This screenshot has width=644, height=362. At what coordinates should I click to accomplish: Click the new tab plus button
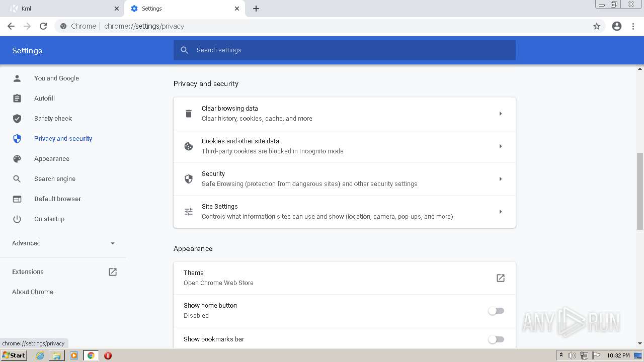pos(256,9)
